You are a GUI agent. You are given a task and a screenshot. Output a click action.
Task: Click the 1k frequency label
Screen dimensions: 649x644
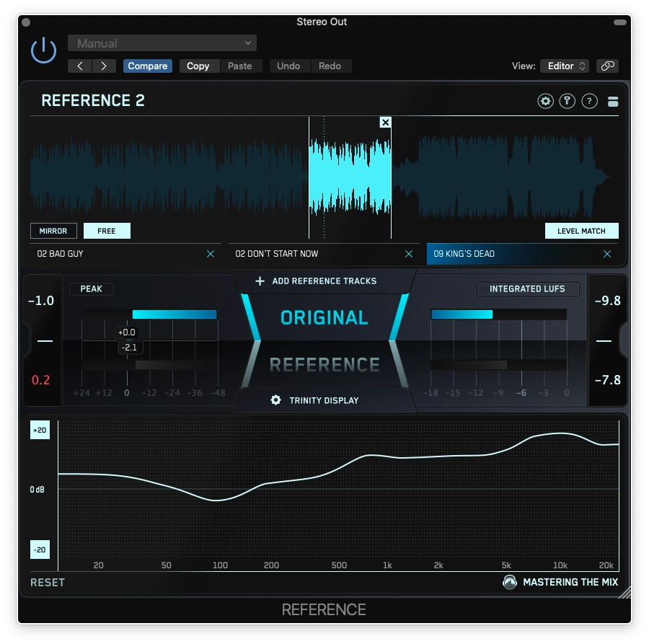[387, 565]
